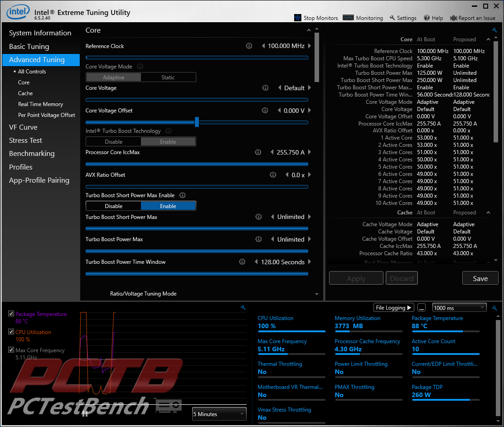Decrease Turbo Boost Power Time Window value
The width and height of the screenshot is (504, 427).
coord(256,262)
